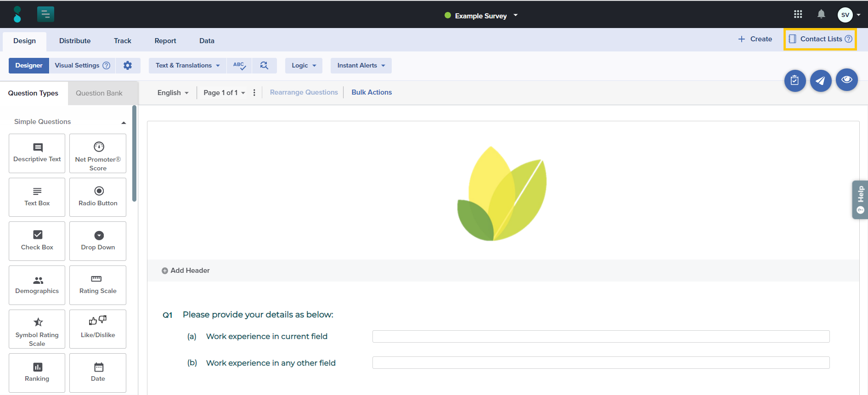
Task: Switch to the Question Bank tab
Action: click(99, 93)
